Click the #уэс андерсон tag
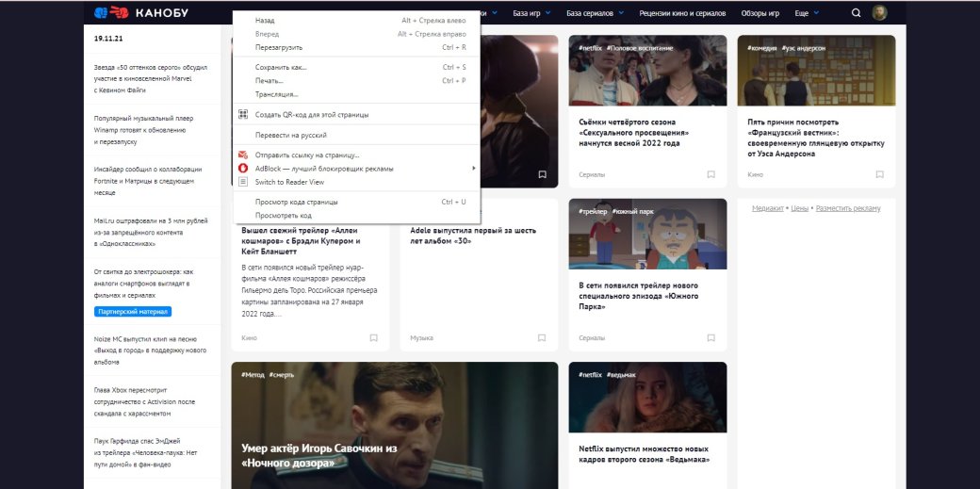 (x=803, y=47)
